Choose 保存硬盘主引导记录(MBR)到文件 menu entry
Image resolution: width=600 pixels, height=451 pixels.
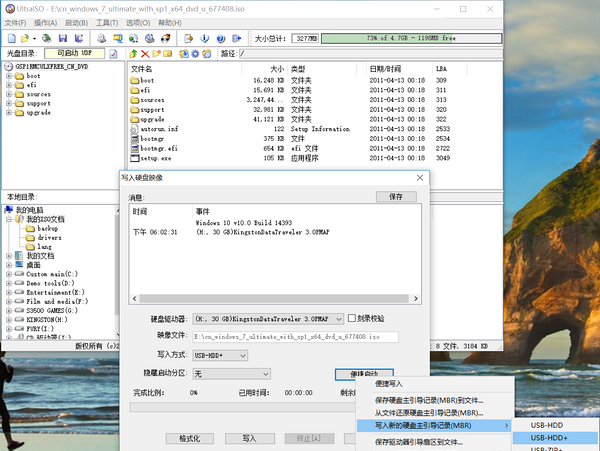[x=435, y=401]
